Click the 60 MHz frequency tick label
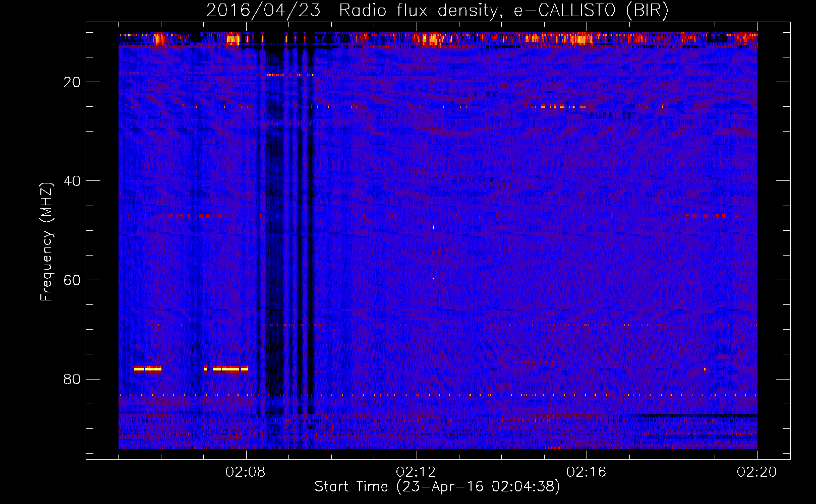Viewport: 816px width, 504px height. coord(73,280)
